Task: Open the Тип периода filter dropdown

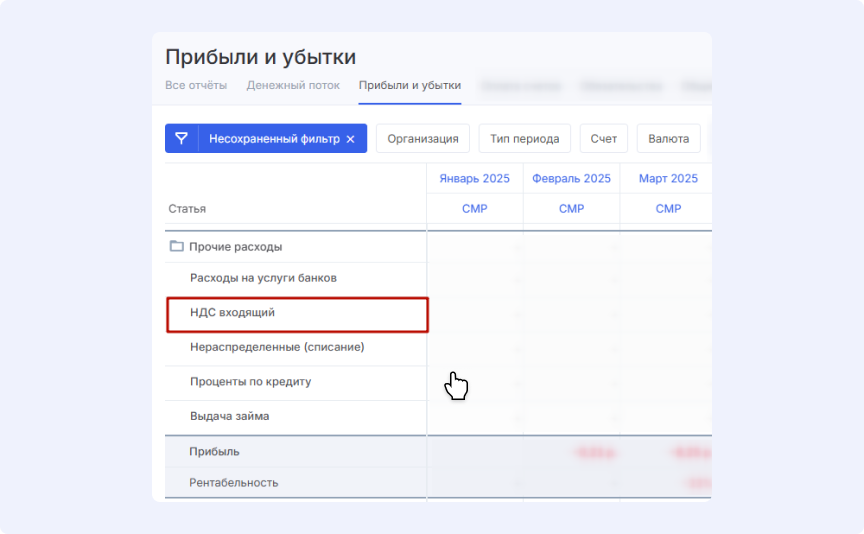Action: click(x=524, y=139)
